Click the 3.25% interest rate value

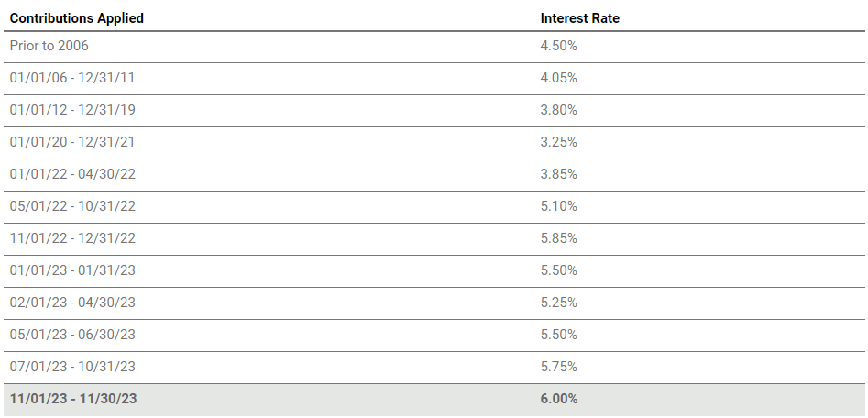point(558,142)
